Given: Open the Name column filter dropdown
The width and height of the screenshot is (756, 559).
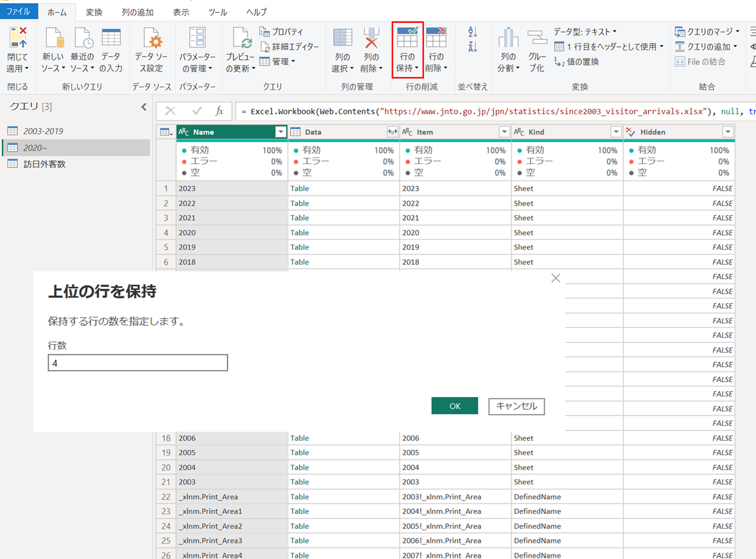Looking at the screenshot, I should point(281,132).
